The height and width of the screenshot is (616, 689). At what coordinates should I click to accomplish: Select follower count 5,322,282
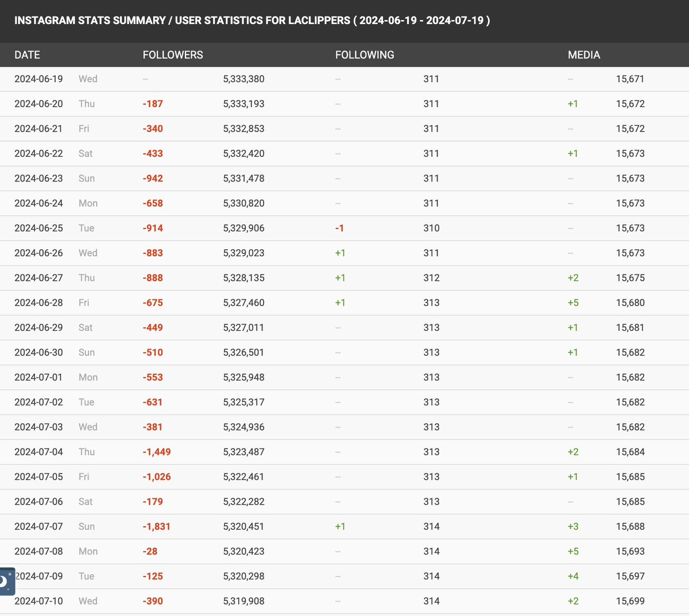pyautogui.click(x=243, y=502)
